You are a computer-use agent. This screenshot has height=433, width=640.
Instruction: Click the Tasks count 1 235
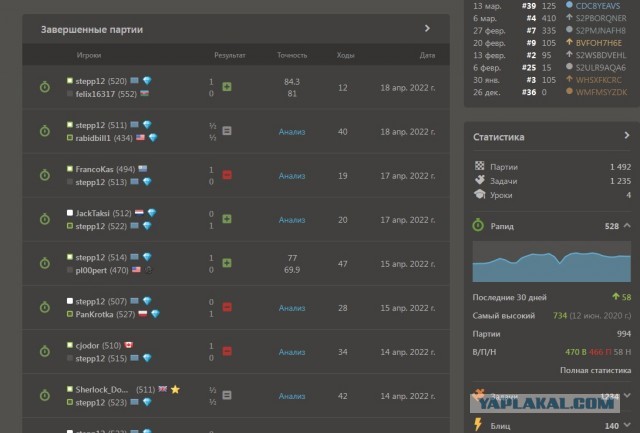click(620, 181)
